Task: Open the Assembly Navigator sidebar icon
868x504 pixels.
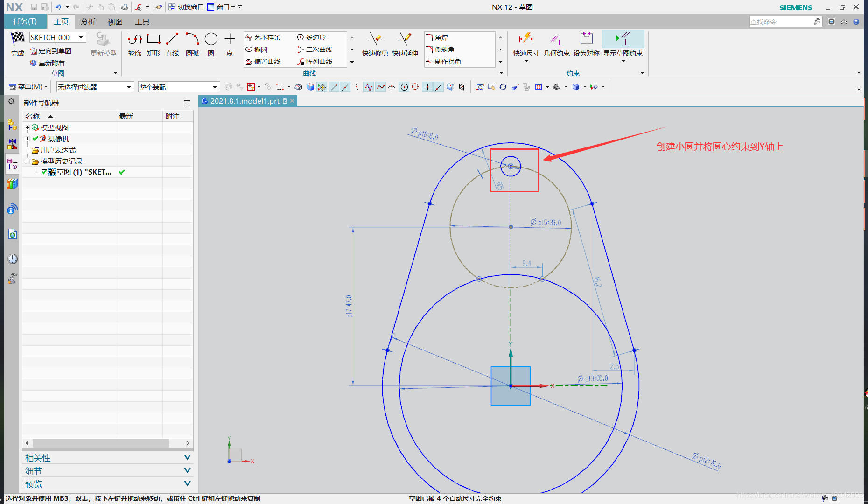Action: pos(13,125)
